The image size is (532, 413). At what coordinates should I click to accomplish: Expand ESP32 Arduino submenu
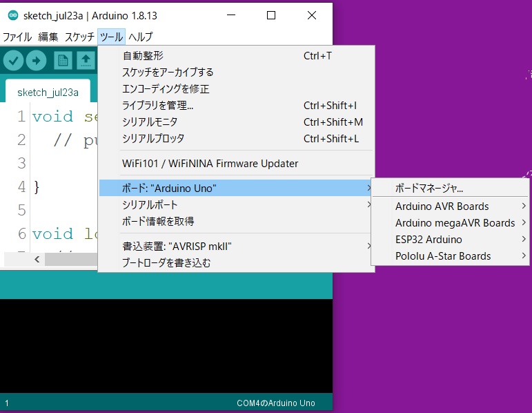pyautogui.click(x=450, y=240)
